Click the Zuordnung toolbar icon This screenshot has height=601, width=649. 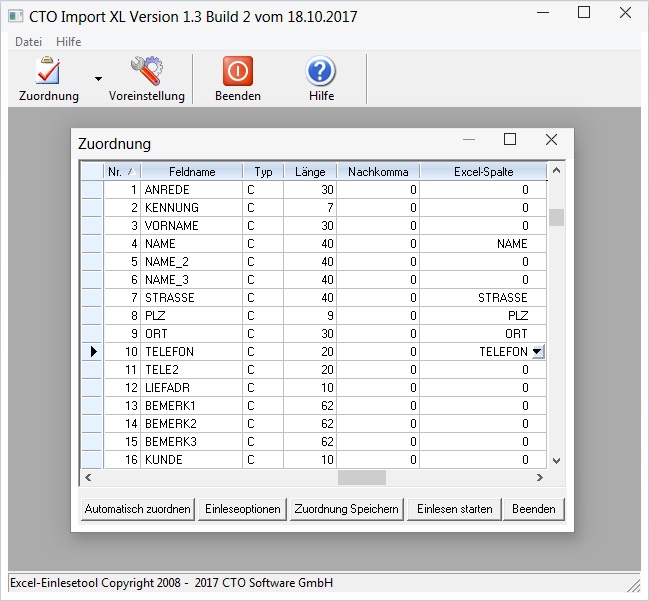click(x=48, y=72)
